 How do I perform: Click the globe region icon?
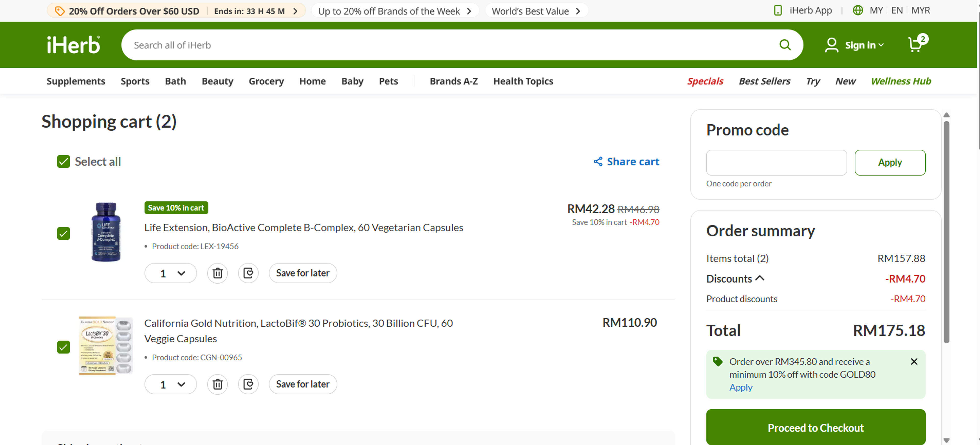[857, 11]
